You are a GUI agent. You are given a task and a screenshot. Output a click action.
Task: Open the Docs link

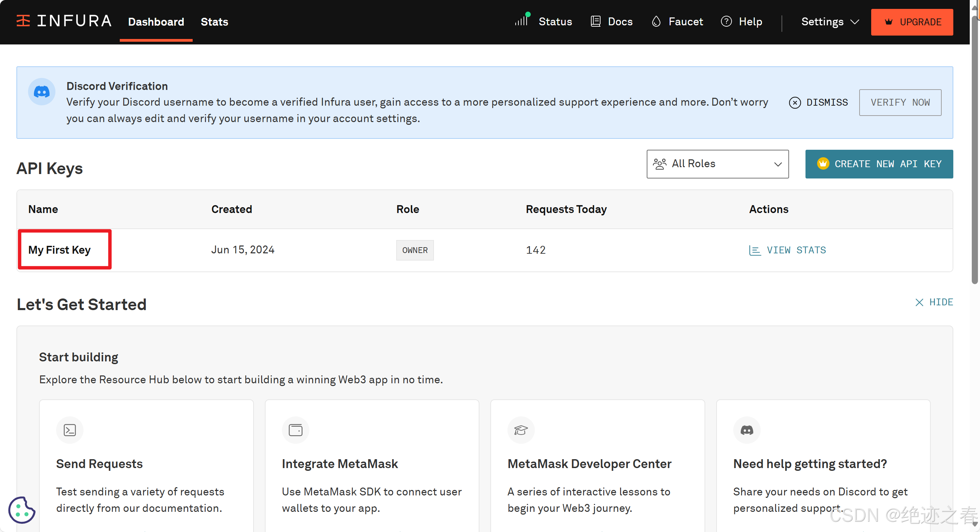620,22
